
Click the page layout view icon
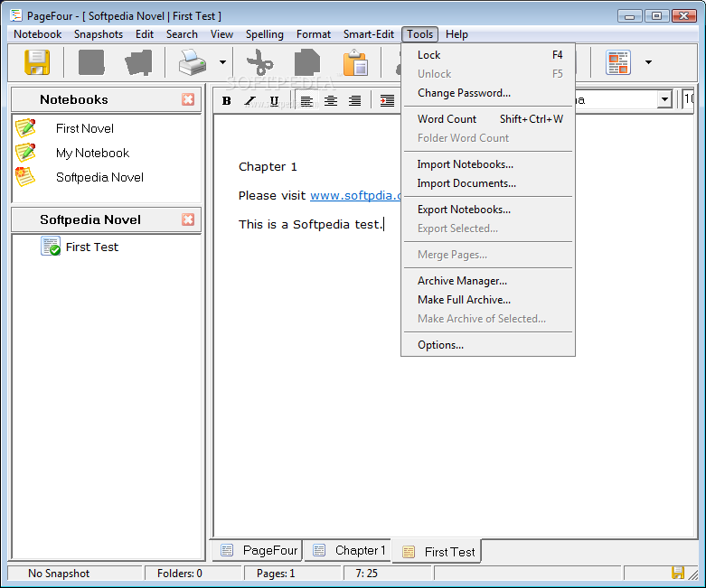coord(618,62)
